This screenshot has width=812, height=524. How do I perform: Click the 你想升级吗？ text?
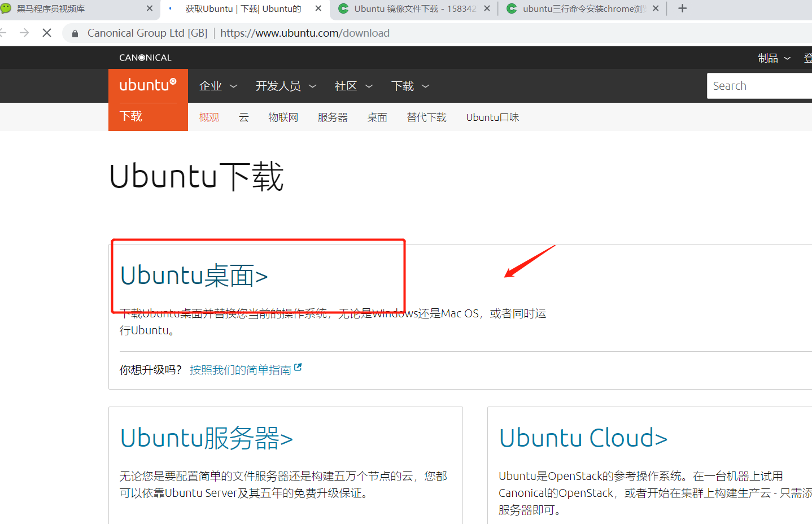click(x=151, y=370)
